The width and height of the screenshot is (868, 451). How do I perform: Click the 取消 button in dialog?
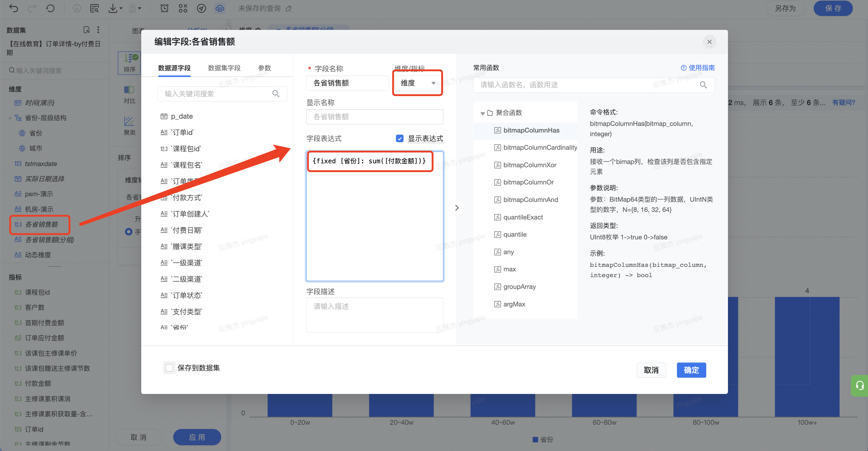[x=651, y=370]
